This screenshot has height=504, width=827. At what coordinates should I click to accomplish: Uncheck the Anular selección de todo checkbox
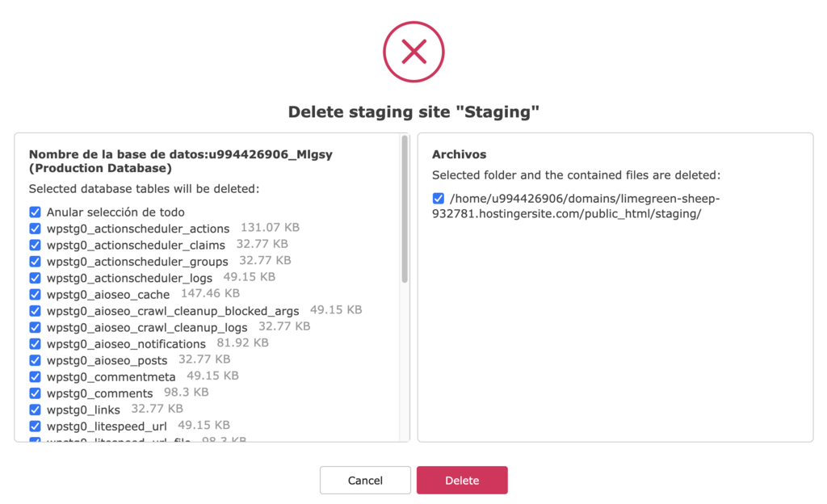point(34,212)
